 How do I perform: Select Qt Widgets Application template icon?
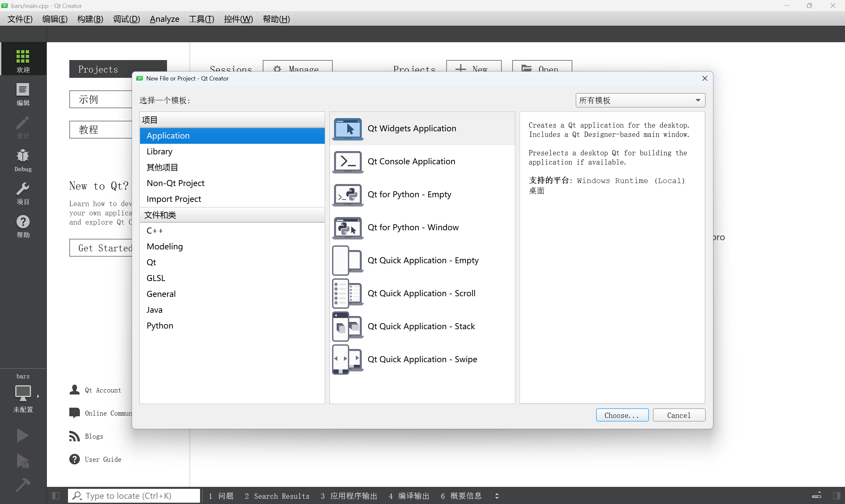click(x=348, y=129)
